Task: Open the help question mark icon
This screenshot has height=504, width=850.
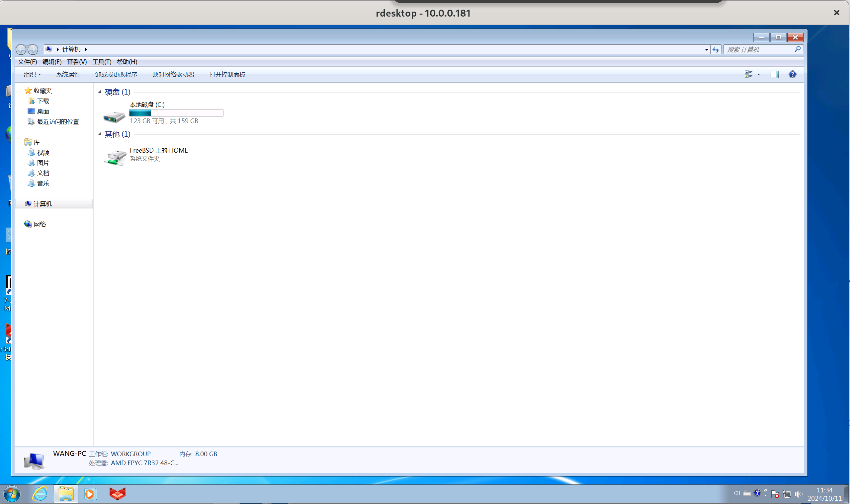Action: click(792, 74)
